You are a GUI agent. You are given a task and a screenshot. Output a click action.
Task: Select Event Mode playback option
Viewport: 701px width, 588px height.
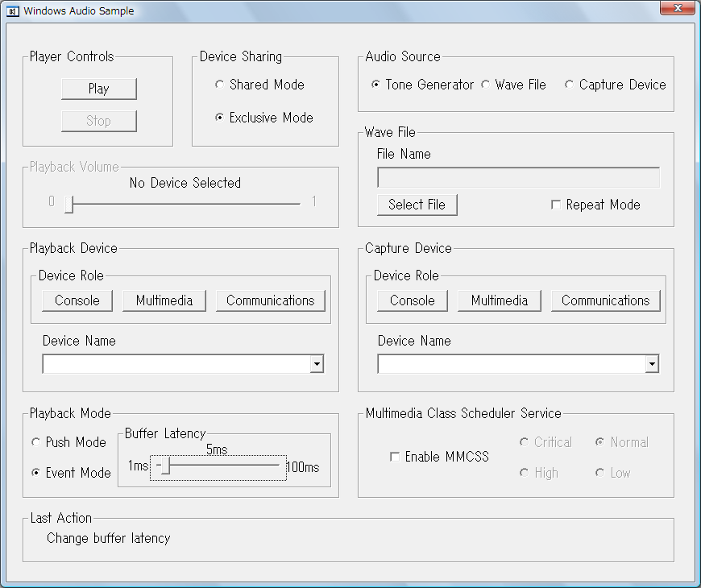click(x=35, y=473)
